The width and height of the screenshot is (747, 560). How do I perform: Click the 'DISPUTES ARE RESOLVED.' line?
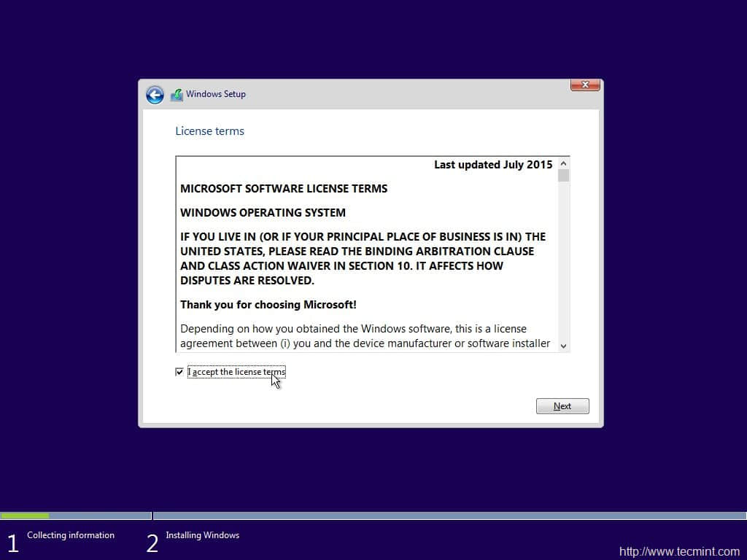tap(247, 281)
